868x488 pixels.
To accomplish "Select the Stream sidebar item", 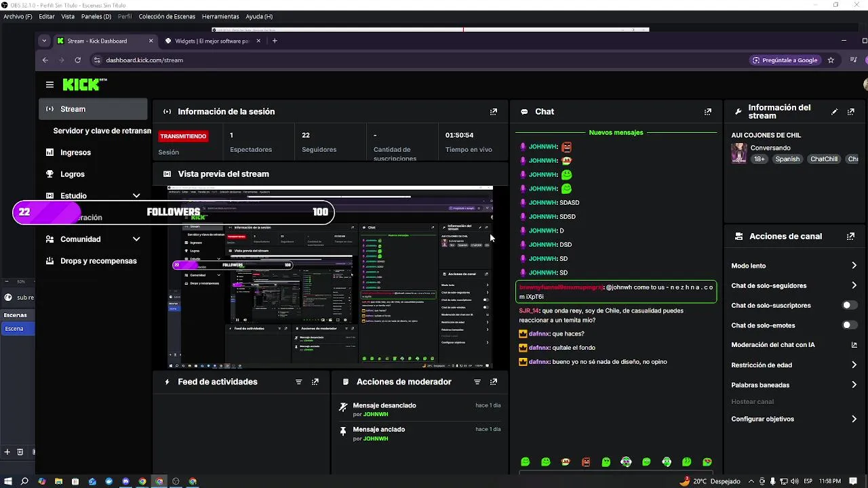I will click(x=93, y=109).
